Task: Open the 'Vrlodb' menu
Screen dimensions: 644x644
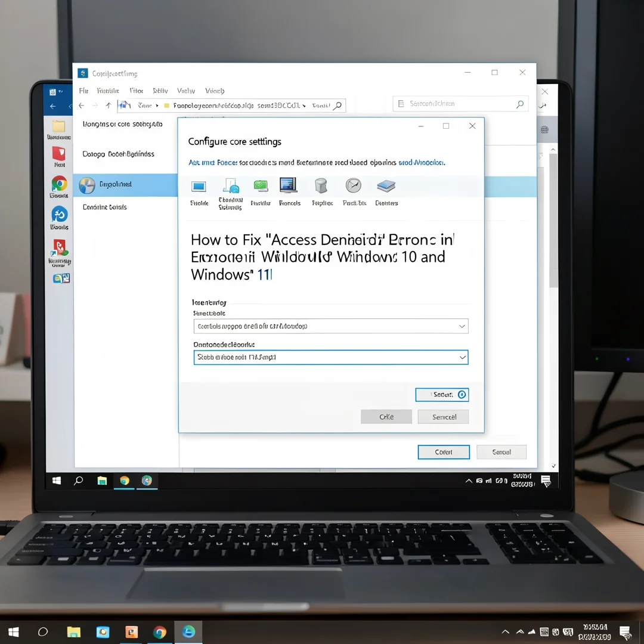Action: (215, 91)
